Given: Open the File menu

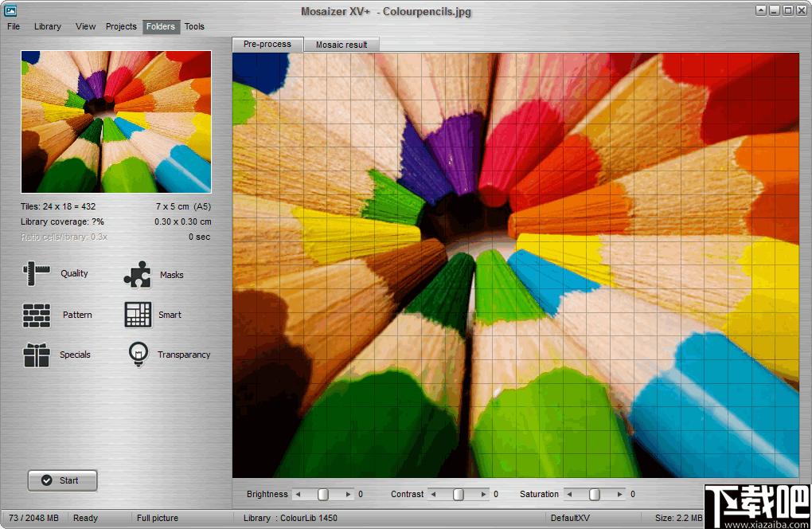Looking at the screenshot, I should click(14, 26).
